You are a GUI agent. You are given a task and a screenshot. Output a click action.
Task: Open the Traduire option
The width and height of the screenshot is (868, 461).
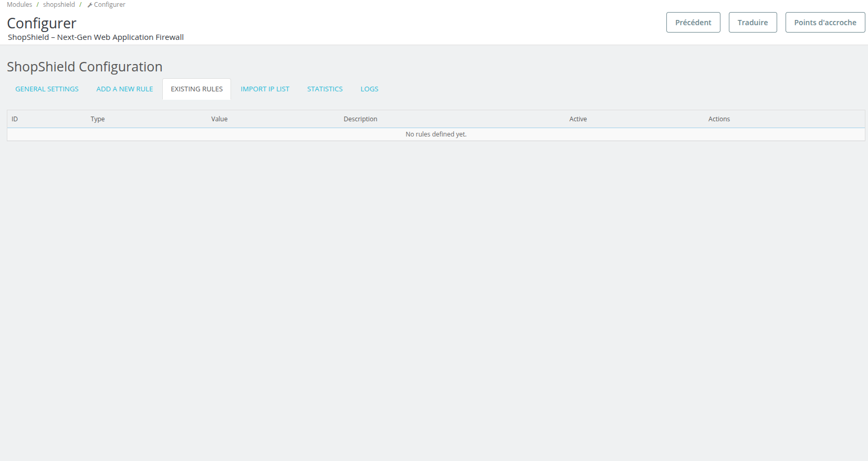click(752, 23)
